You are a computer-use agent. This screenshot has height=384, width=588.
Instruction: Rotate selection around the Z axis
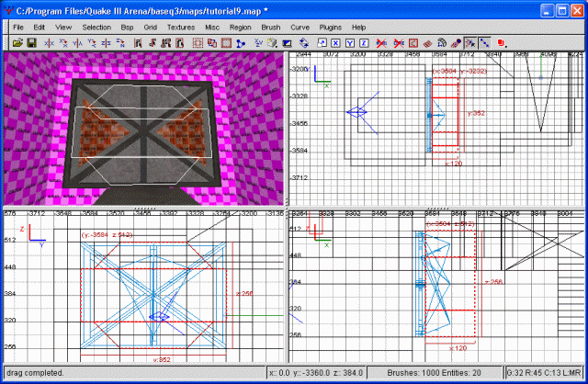point(120,43)
